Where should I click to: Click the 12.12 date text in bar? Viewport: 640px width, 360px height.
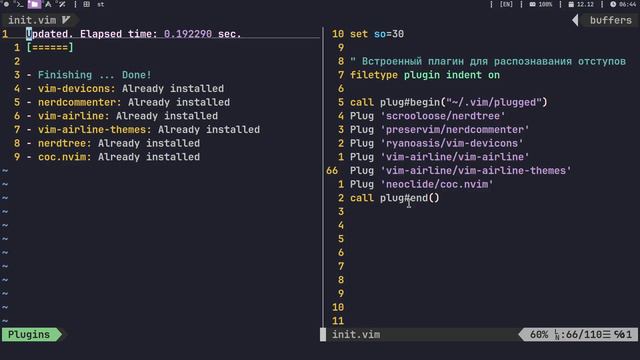(585, 4)
